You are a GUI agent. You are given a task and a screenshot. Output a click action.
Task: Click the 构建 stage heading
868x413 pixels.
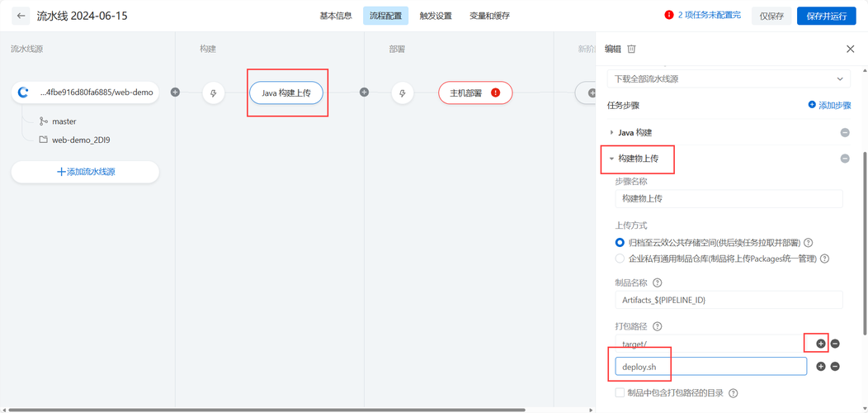pyautogui.click(x=208, y=49)
